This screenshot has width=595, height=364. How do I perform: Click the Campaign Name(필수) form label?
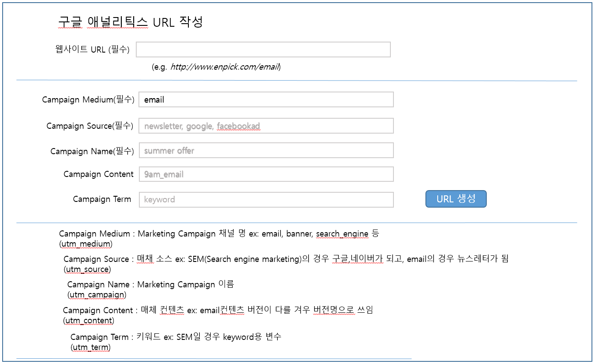coord(92,151)
